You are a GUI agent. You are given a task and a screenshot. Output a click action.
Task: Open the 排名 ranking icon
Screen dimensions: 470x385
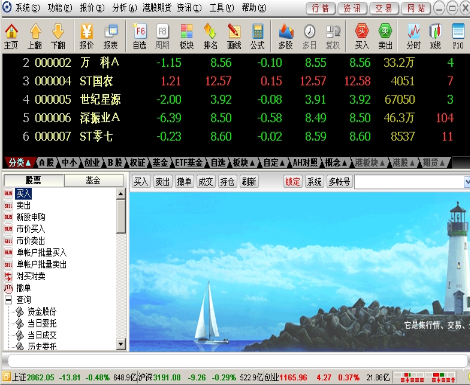210,36
